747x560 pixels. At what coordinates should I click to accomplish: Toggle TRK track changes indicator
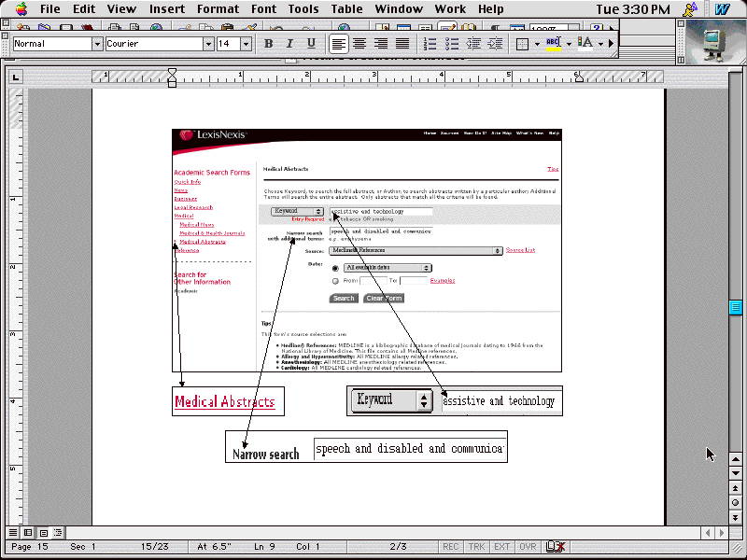point(476,547)
